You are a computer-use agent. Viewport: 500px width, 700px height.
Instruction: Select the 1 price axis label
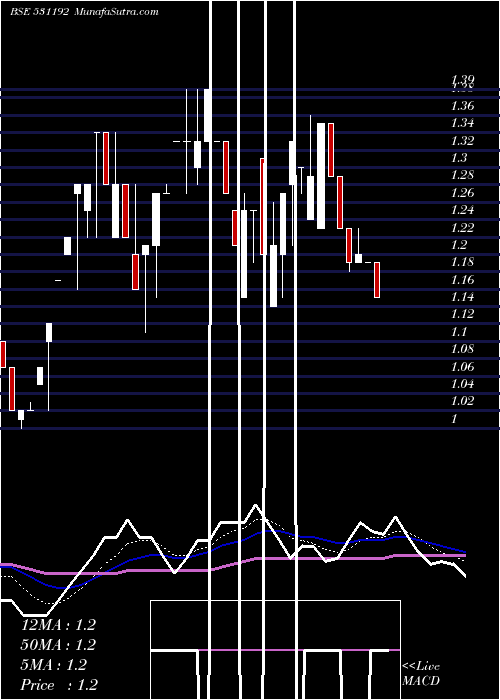click(455, 419)
